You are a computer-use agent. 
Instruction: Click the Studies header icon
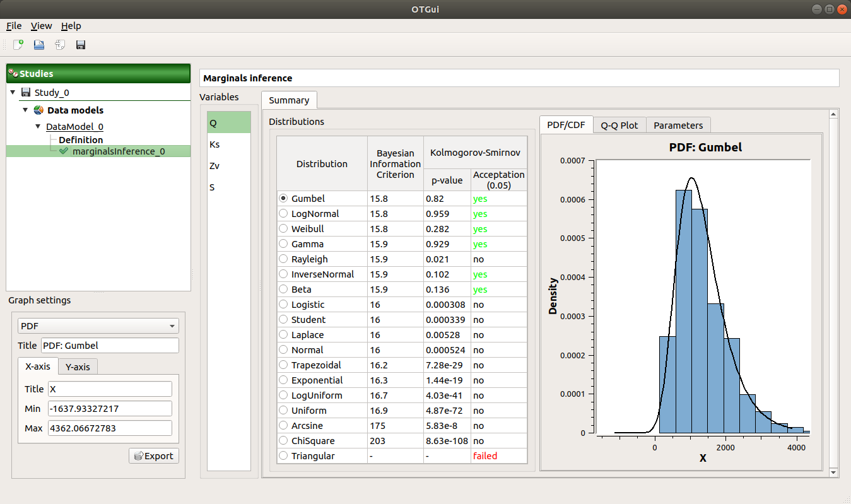[x=12, y=73]
